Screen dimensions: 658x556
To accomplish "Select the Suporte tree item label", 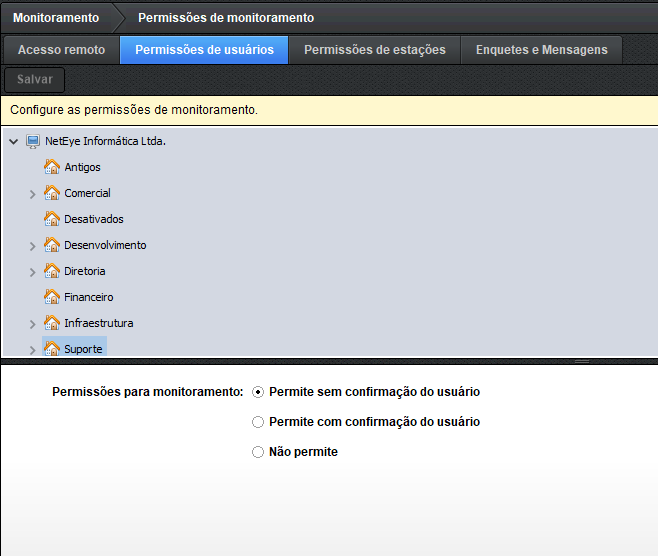I will click(83, 349).
